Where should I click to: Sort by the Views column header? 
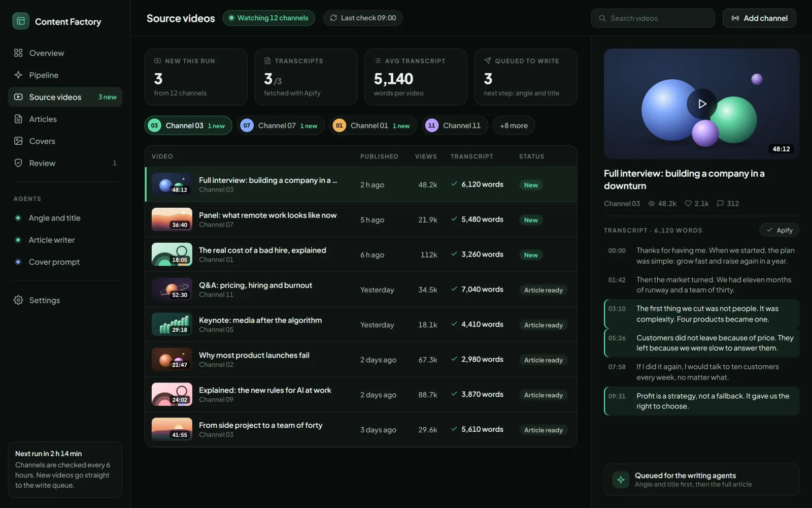(426, 156)
